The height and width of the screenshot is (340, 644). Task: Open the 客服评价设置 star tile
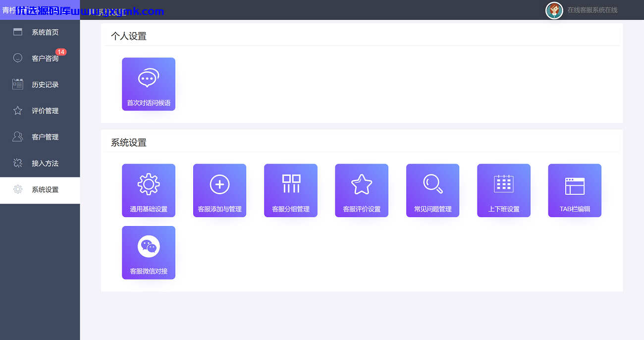[362, 190]
